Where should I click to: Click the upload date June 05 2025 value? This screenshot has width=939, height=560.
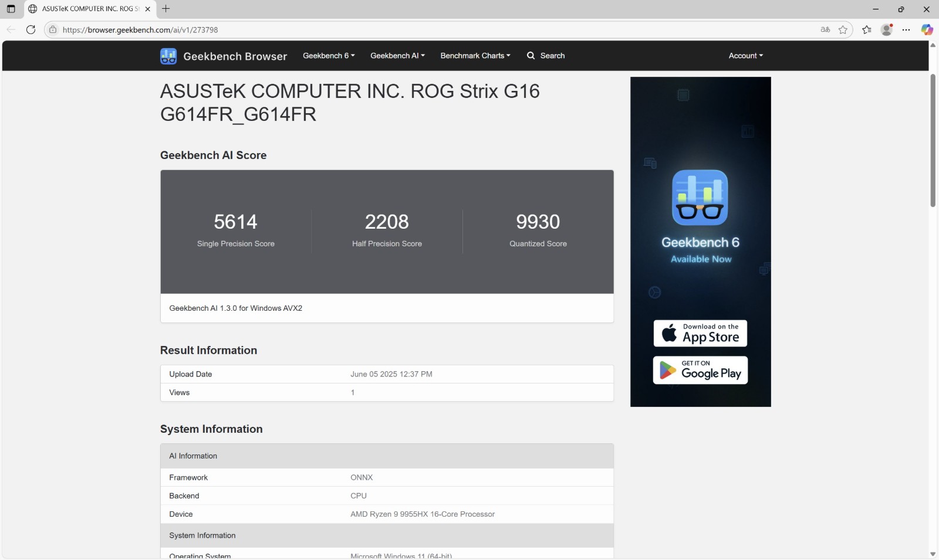(391, 374)
